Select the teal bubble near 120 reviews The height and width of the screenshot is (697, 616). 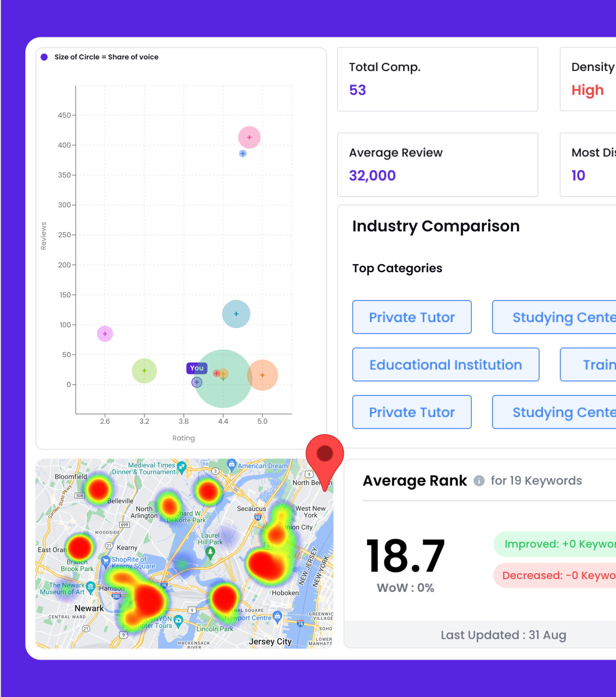coord(236,314)
